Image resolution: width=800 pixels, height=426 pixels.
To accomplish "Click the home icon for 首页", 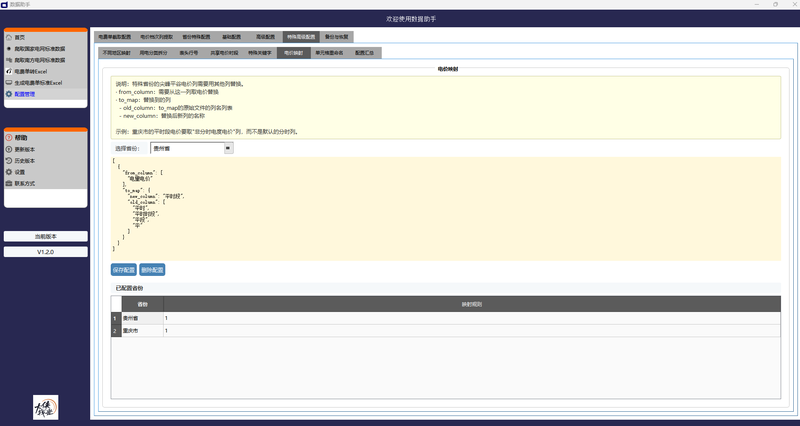I will pos(9,37).
